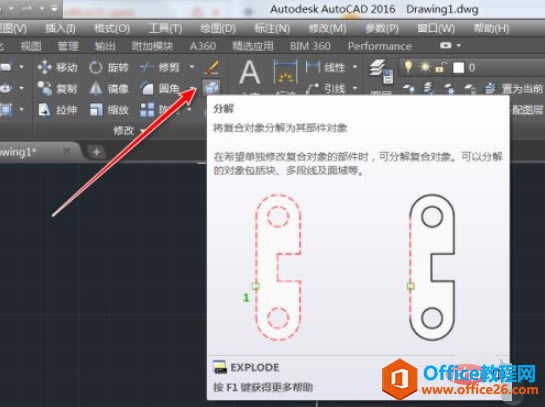Select the Scale (缩放) tool
This screenshot has width=545, height=407.
coord(109,110)
